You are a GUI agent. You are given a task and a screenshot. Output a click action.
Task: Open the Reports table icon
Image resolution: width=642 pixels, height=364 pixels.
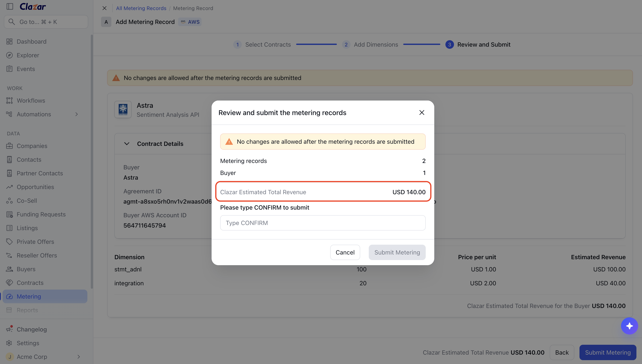pyautogui.click(x=9, y=310)
